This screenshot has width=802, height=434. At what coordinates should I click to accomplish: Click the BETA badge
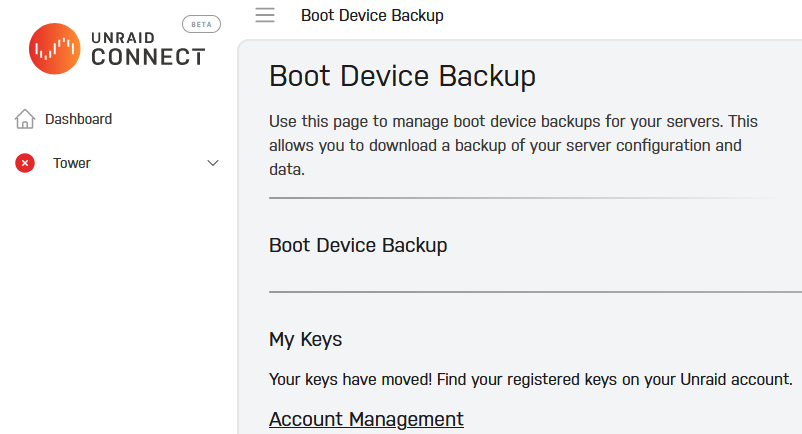tap(202, 25)
